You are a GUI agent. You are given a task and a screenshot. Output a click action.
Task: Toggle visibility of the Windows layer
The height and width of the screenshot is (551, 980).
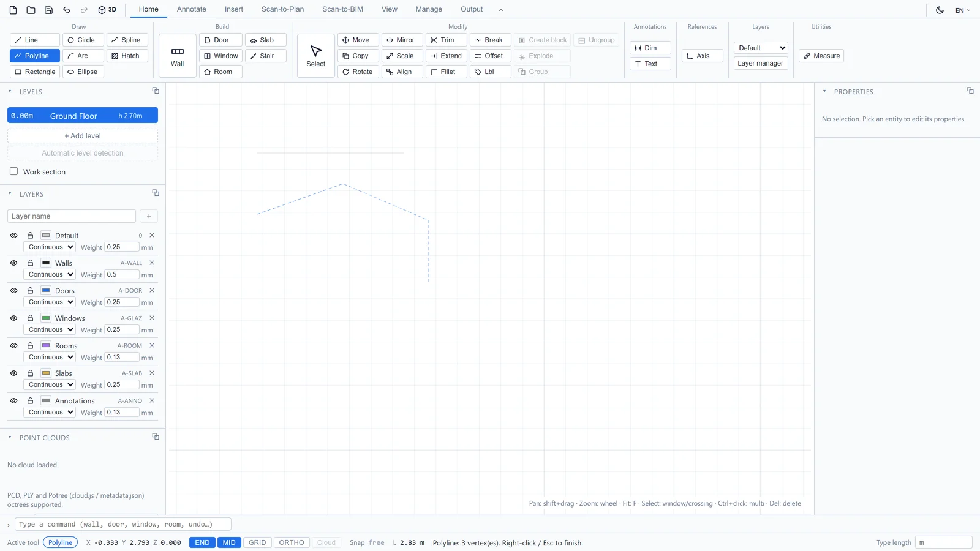click(x=13, y=318)
